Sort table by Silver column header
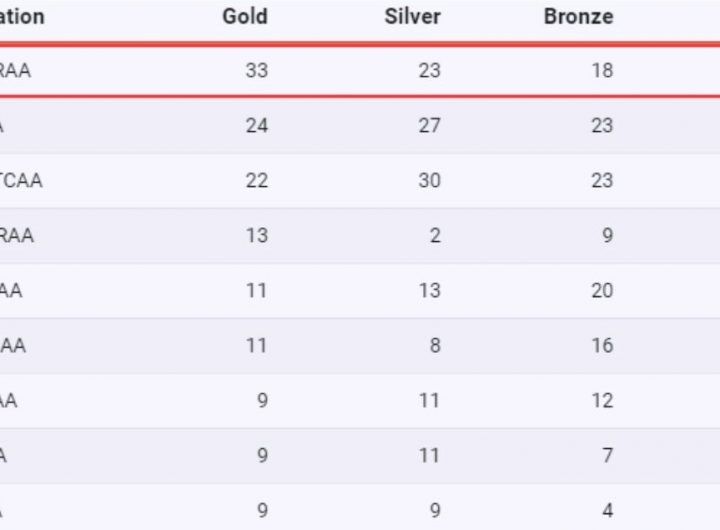The image size is (720, 530). coord(412,17)
